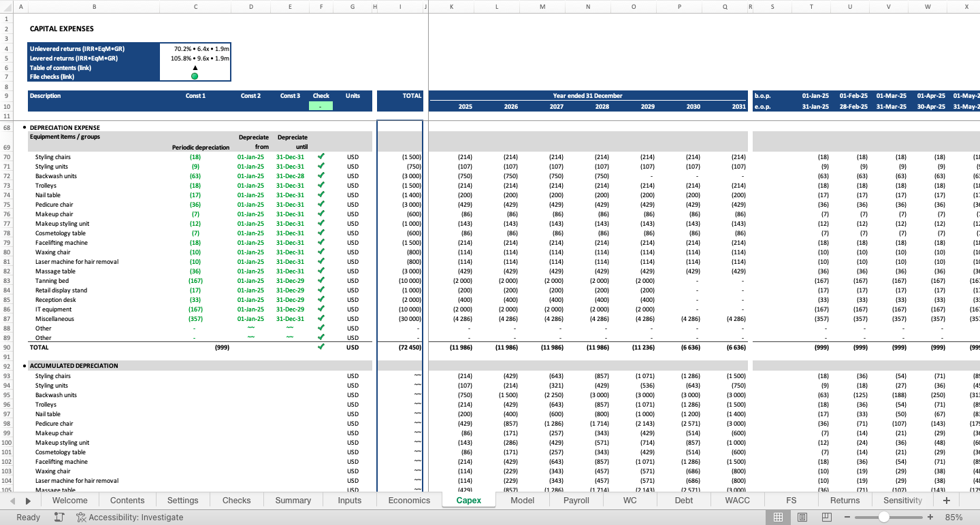Viewport: 980px width, 525px height.
Task: Click the zoom slider handle
Action: click(883, 517)
